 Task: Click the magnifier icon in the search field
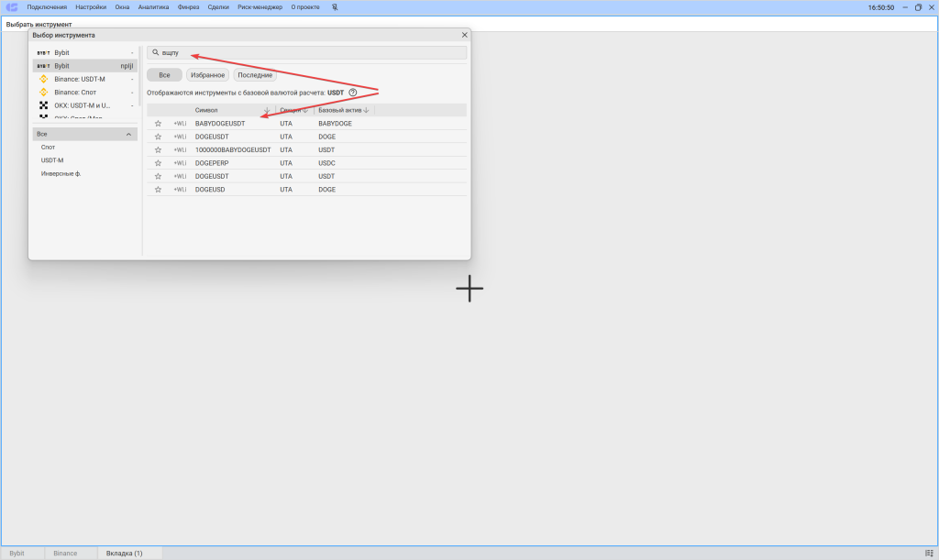[156, 52]
